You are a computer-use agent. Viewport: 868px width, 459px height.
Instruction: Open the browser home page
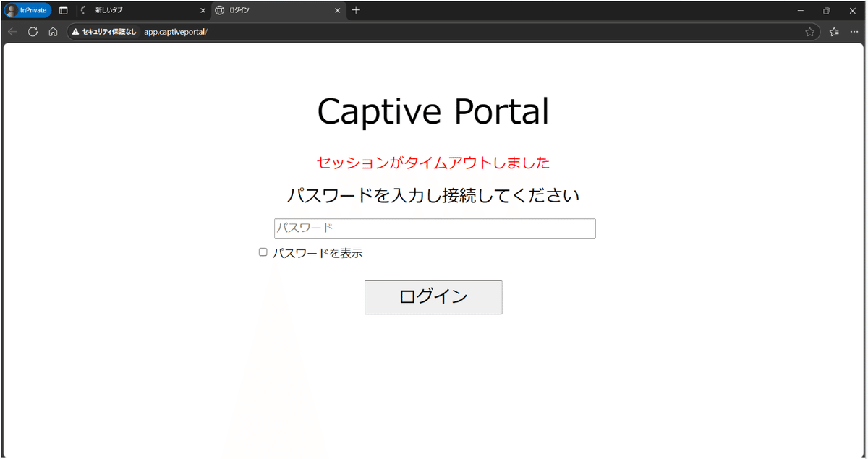coord(52,32)
